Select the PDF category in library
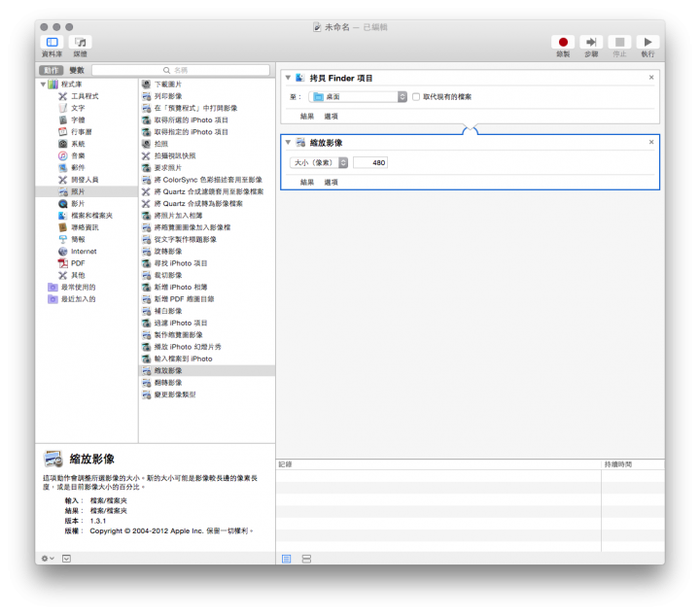This screenshot has width=700, height=615. [x=78, y=263]
